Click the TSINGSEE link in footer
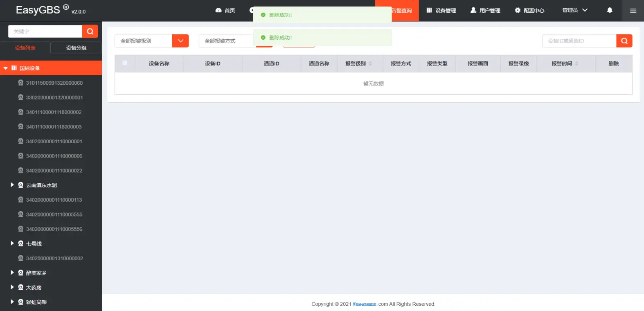This screenshot has height=311, width=644. coord(364,304)
